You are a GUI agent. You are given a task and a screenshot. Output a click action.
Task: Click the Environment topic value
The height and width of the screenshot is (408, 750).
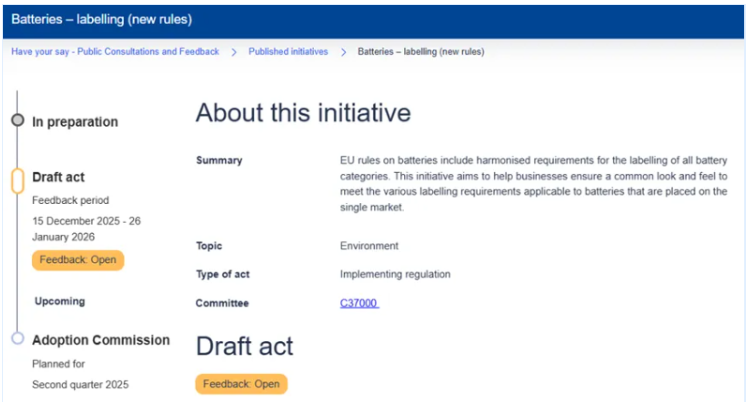tap(369, 246)
